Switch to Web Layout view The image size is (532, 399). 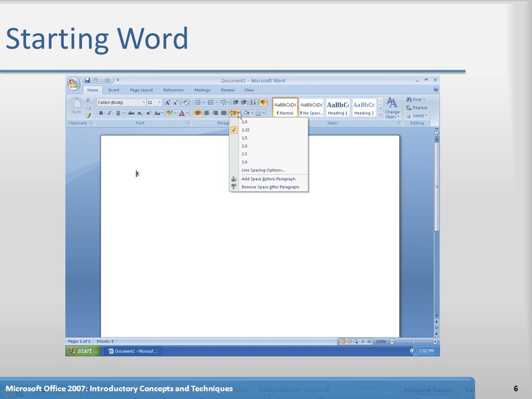[x=356, y=341]
